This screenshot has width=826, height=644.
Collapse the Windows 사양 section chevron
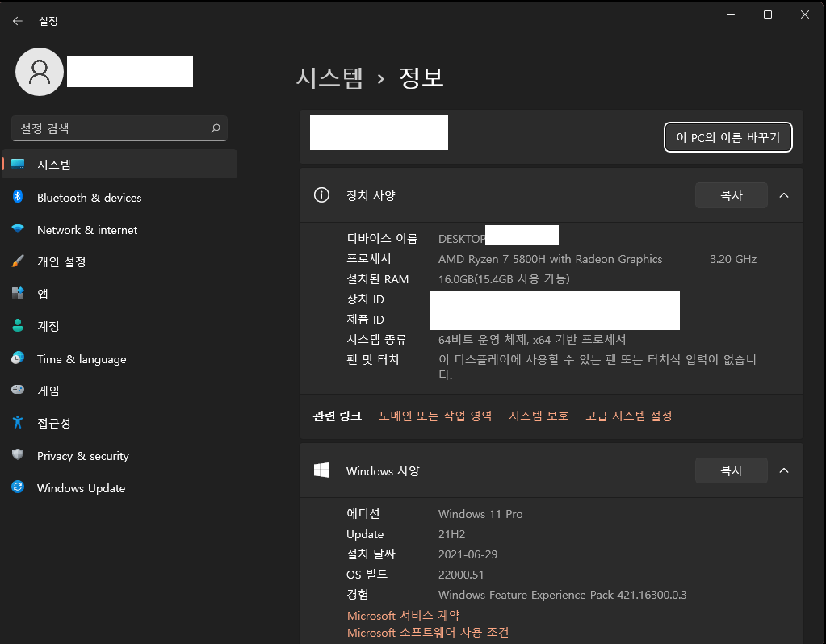[784, 470]
